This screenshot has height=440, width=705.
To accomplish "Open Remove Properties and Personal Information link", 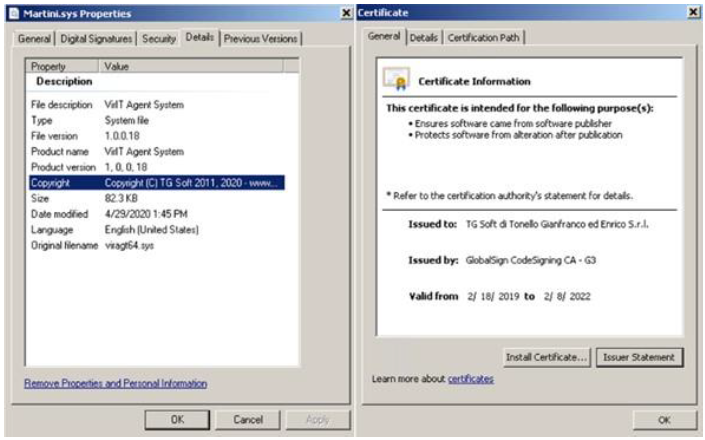I will tap(115, 383).
